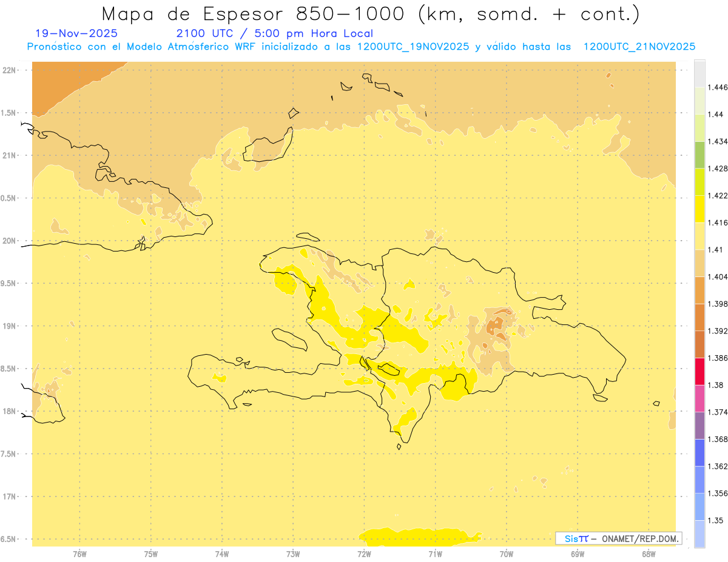This screenshot has height=562, width=728.
Task: Click the bright yellow 1.416–1.422 legend swatch
Action: point(699,209)
